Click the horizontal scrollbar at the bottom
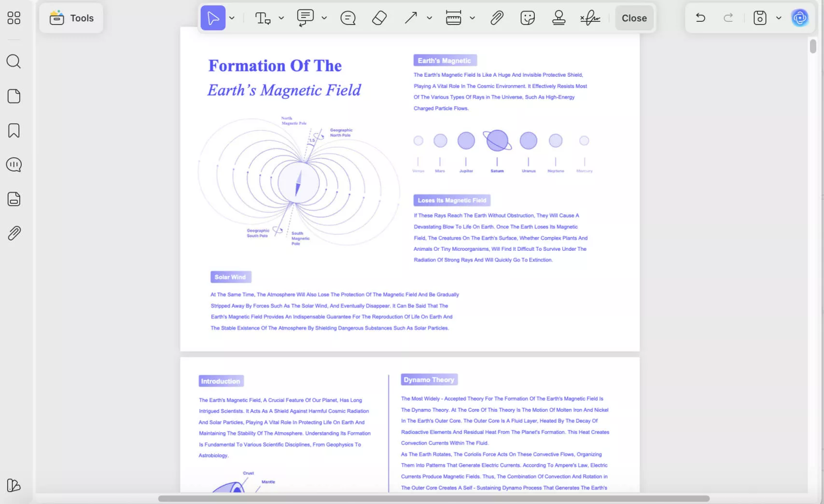 (x=433, y=498)
